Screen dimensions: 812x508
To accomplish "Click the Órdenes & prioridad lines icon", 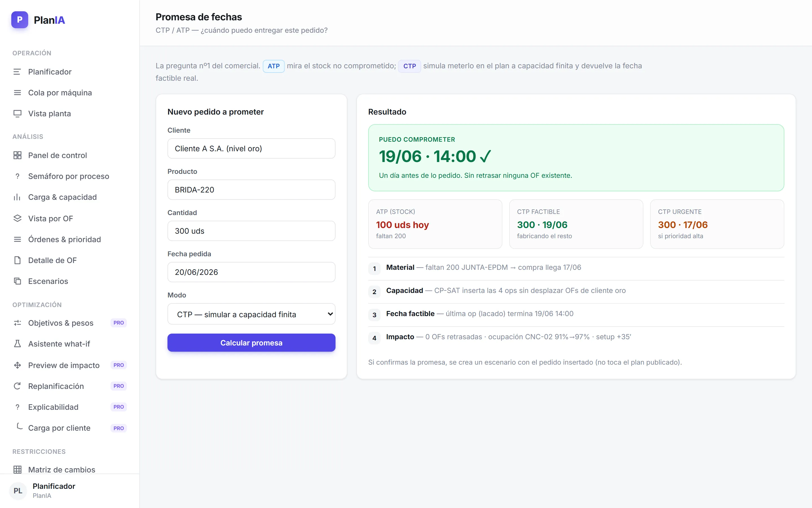I will pos(17,239).
